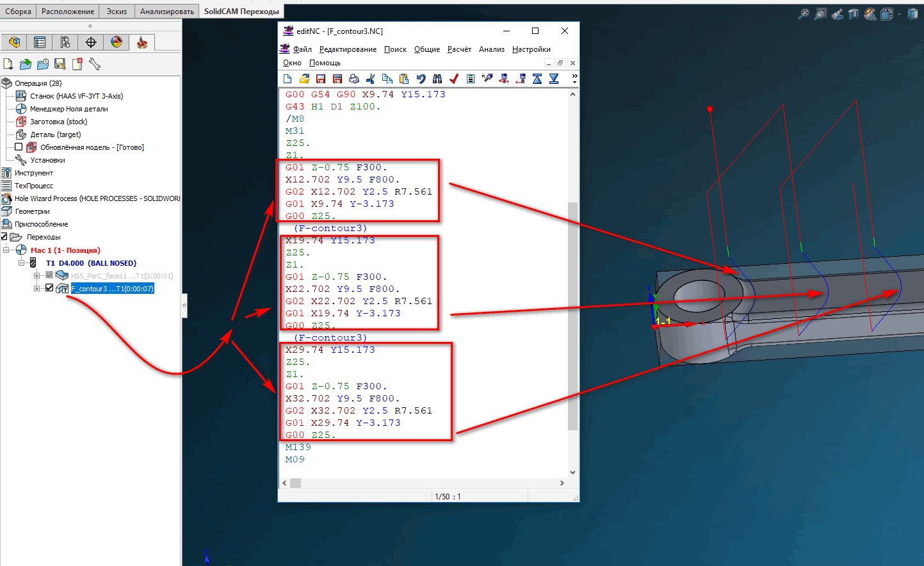924x566 pixels.
Task: Click the color appearance sphere tab icon
Action: pyautogui.click(x=117, y=42)
